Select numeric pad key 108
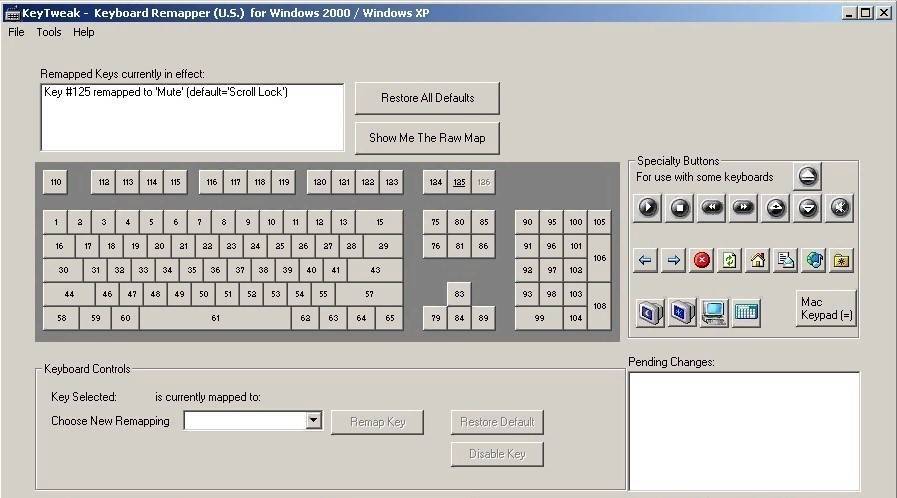Screen dimensions: 897x498 click(599, 306)
